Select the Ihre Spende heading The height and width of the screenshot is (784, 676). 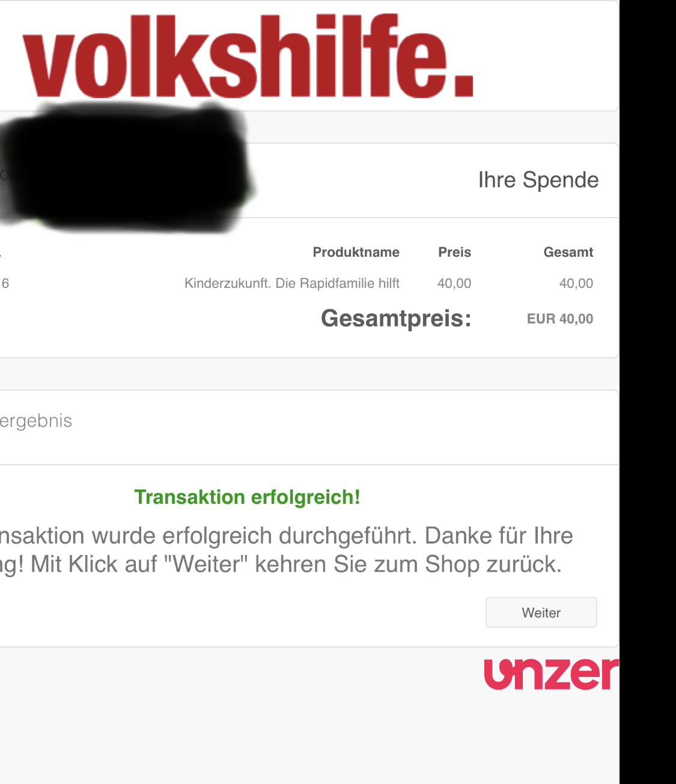[x=538, y=180]
